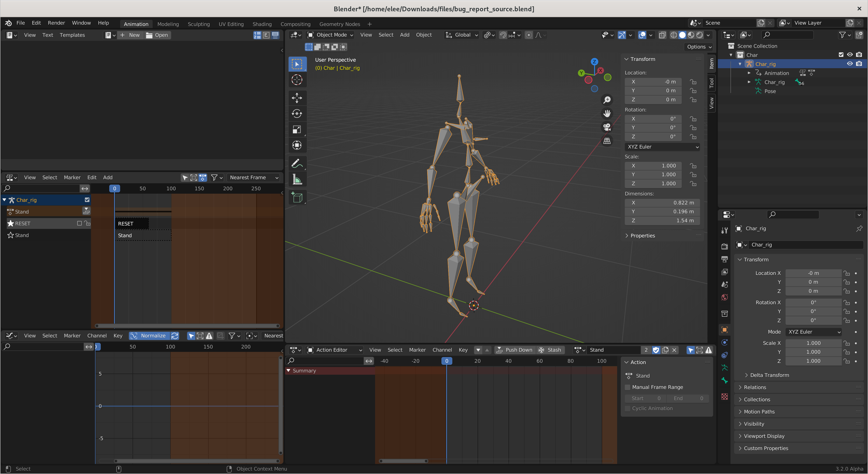Toggle Char collection exclude checkbox in outliner
The width and height of the screenshot is (868, 474).
841,55
